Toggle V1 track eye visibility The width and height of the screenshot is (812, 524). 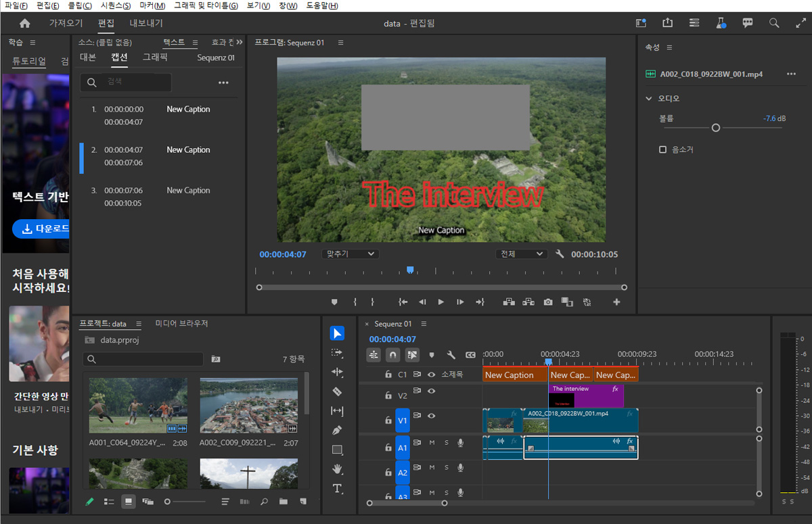pyautogui.click(x=431, y=416)
